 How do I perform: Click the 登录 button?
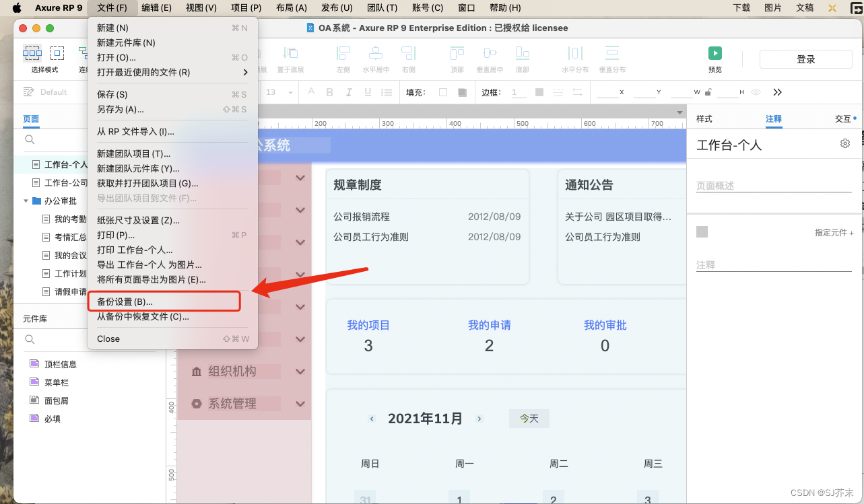(x=806, y=59)
